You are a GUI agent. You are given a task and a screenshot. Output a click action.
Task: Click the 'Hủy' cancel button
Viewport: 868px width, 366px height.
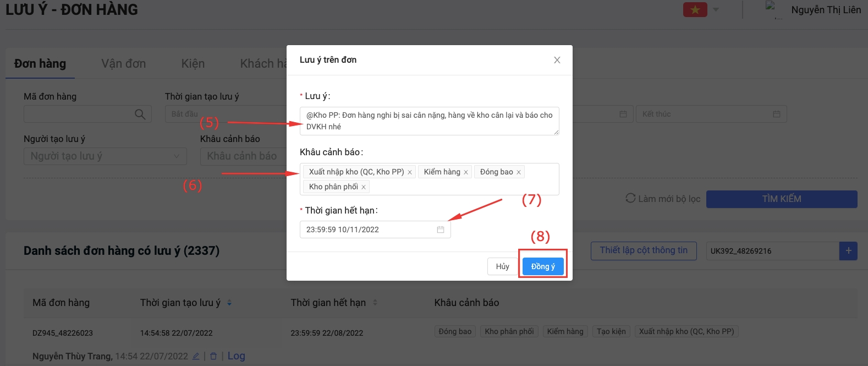502,266
